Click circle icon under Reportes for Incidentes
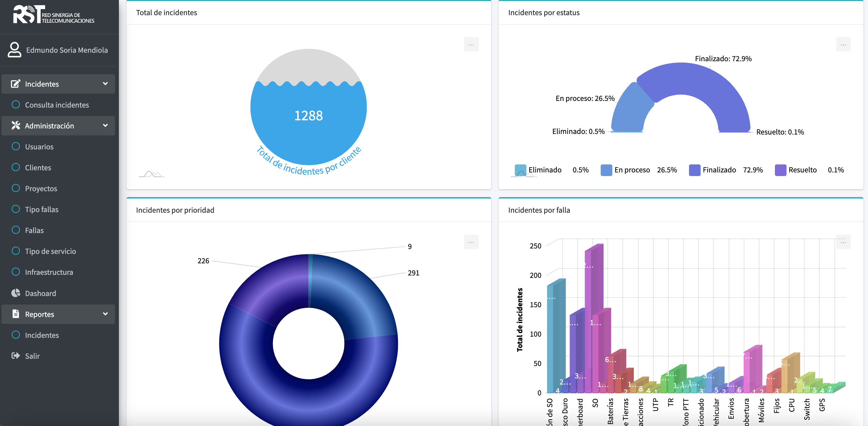The height and width of the screenshot is (426, 868). (x=15, y=334)
